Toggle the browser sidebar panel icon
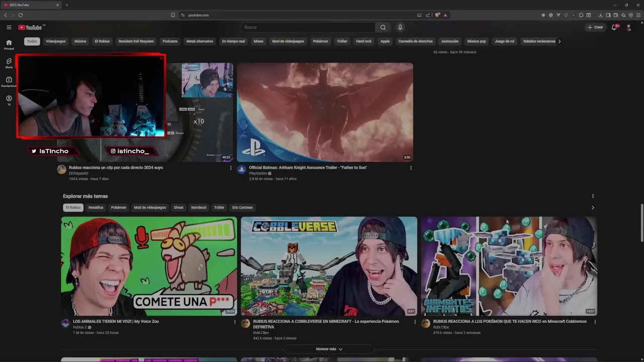644x362 pixels. point(608,15)
